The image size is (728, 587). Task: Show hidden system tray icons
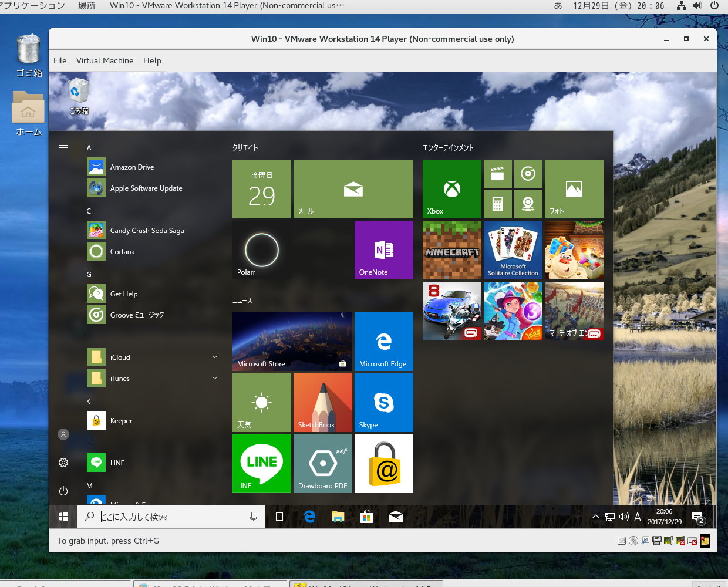(x=596, y=517)
